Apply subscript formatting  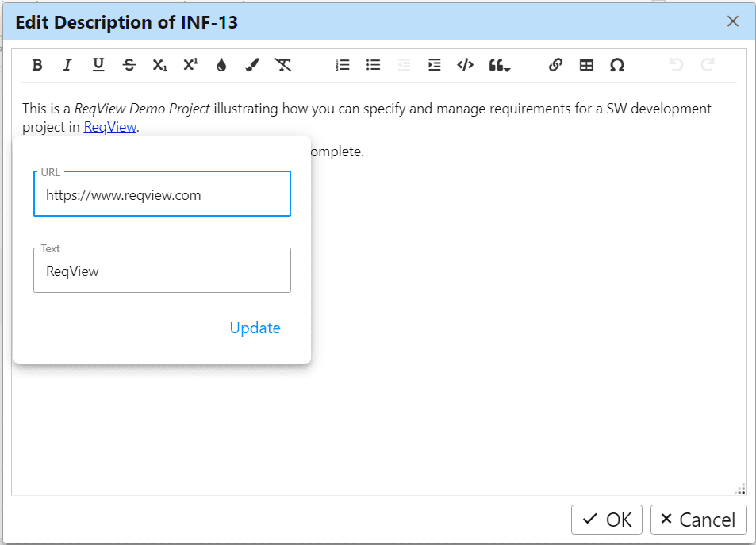click(159, 66)
